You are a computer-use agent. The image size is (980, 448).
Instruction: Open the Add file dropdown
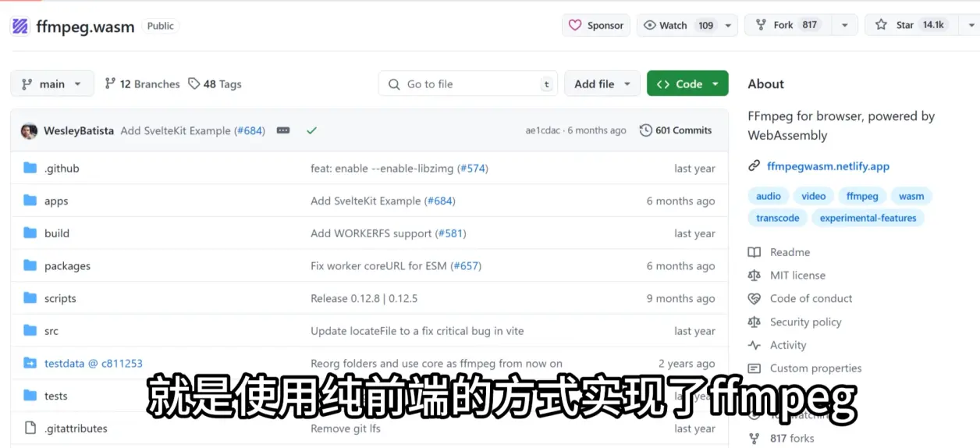[x=602, y=84]
